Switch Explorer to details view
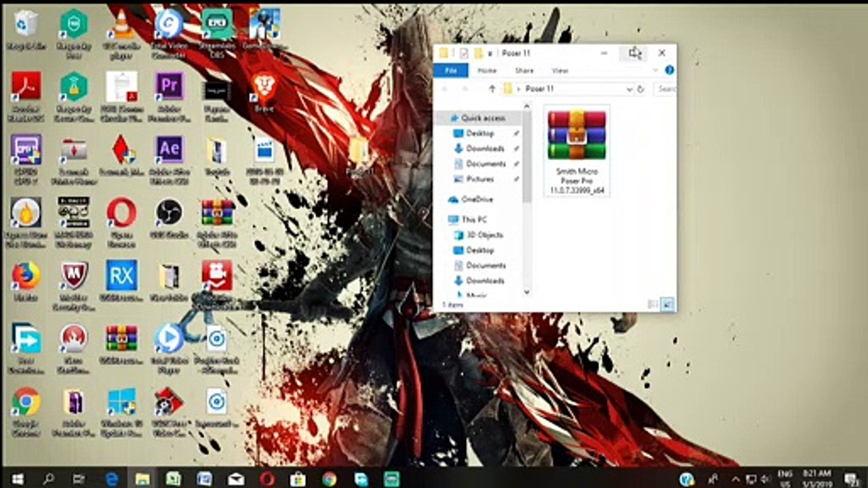 pyautogui.click(x=653, y=305)
